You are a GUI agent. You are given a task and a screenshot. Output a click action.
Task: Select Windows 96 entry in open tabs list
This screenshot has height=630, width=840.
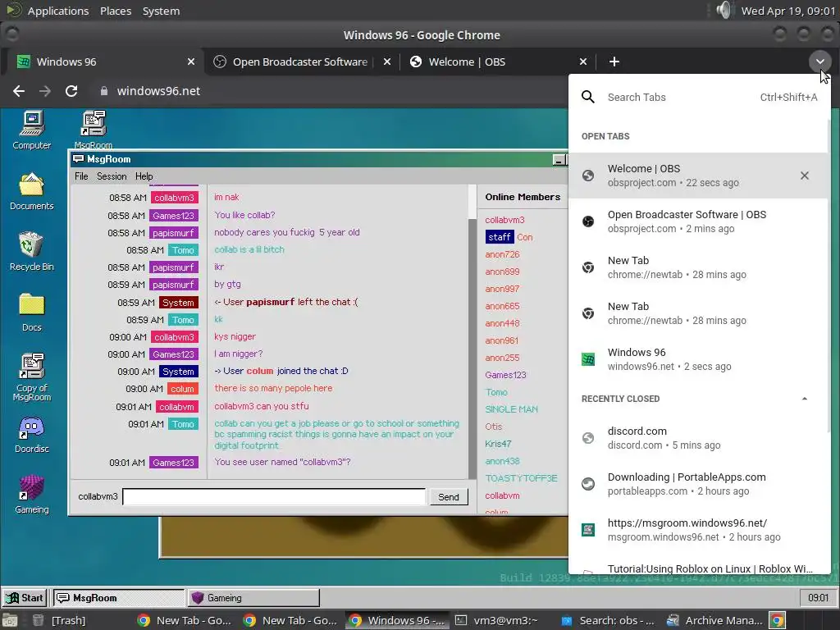[x=699, y=359]
